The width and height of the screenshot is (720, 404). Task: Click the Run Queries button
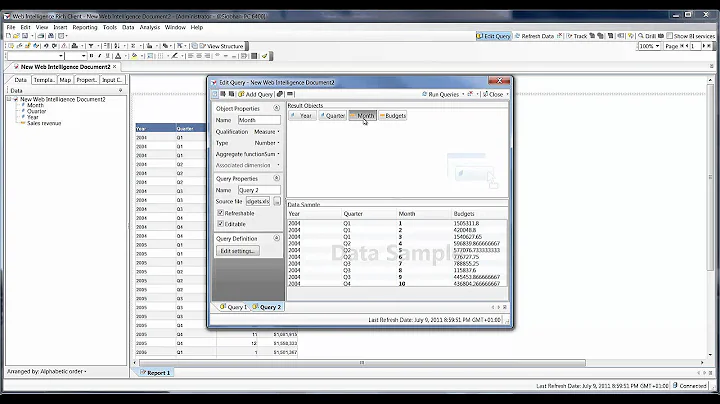440,94
